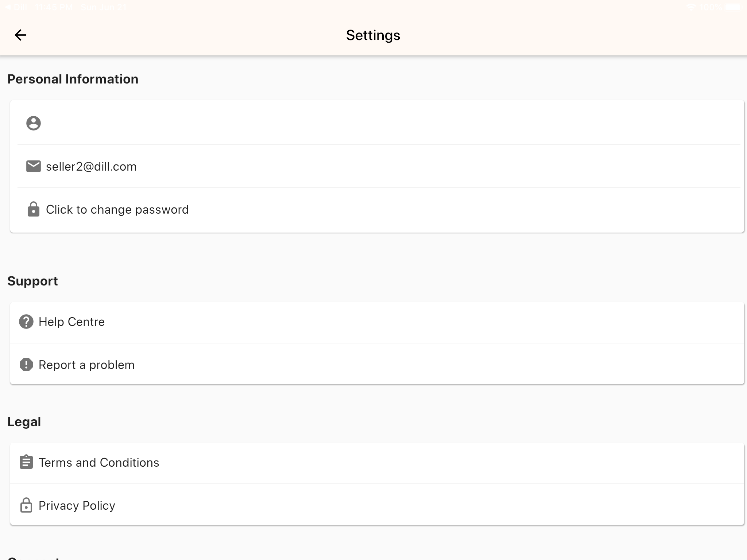This screenshot has height=560, width=747.
Task: Open the Help Centre entry
Action: point(71,322)
